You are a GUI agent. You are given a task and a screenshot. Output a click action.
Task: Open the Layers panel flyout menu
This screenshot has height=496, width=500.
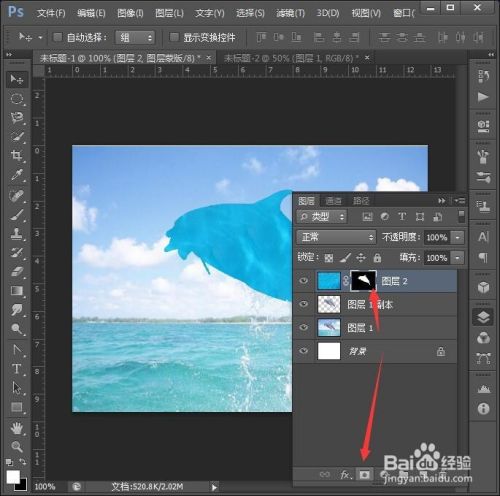point(459,201)
